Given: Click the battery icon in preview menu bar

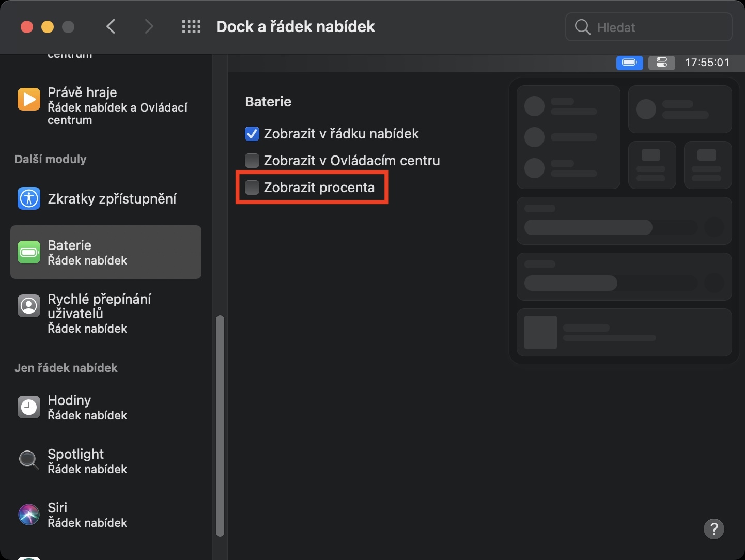Looking at the screenshot, I should pos(629,63).
